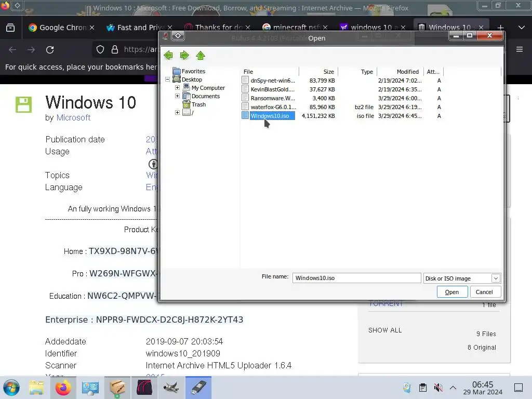Close the Google Chrome tab
This screenshot has height=399, width=532.
92,28
